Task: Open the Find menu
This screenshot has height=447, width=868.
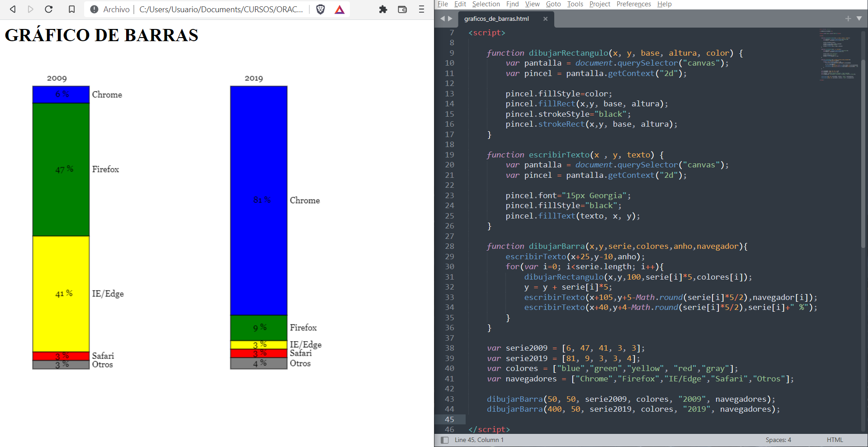Action: click(512, 4)
